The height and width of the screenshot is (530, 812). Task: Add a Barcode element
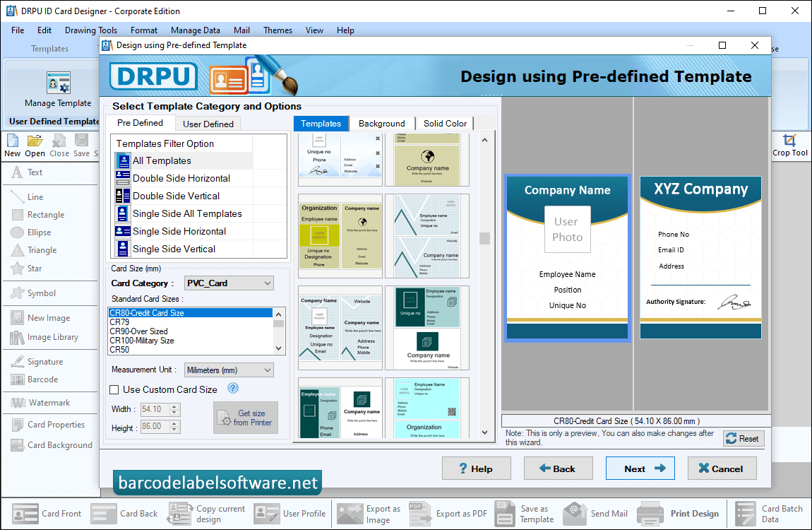click(x=34, y=379)
